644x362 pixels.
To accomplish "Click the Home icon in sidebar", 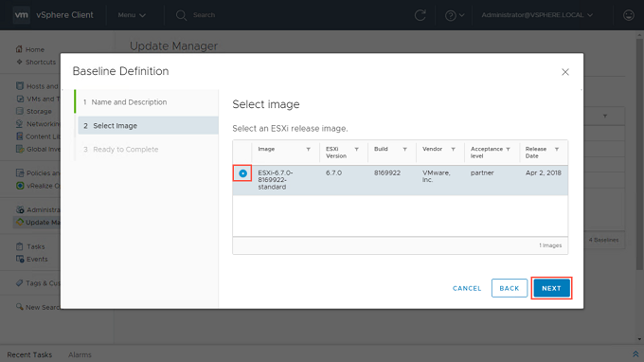I will [19, 49].
